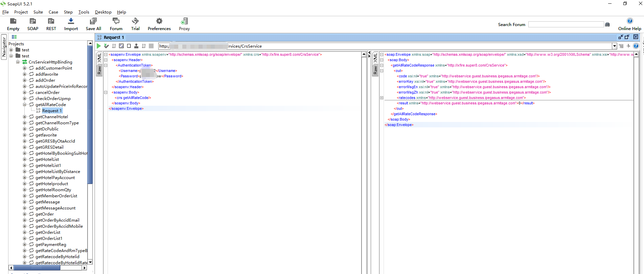Image resolution: width=644 pixels, height=274 pixels.
Task: Expand the getHotelList tree node
Action: pos(24,159)
